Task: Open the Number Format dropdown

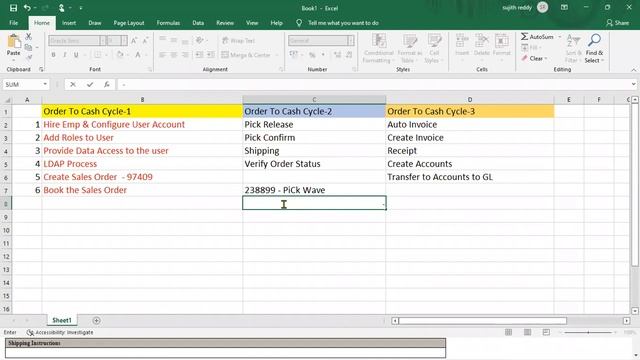Action: pos(351,40)
